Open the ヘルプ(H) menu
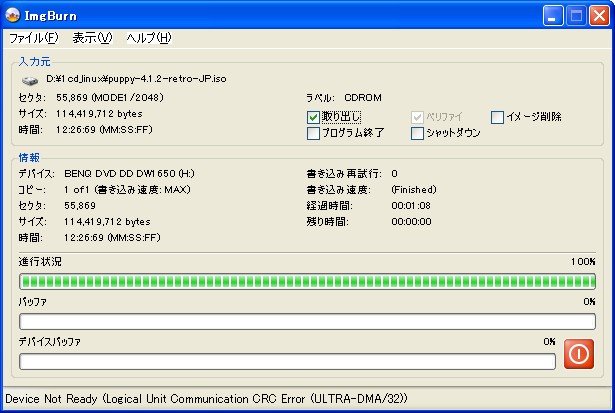This screenshot has height=413, width=615. (x=149, y=38)
